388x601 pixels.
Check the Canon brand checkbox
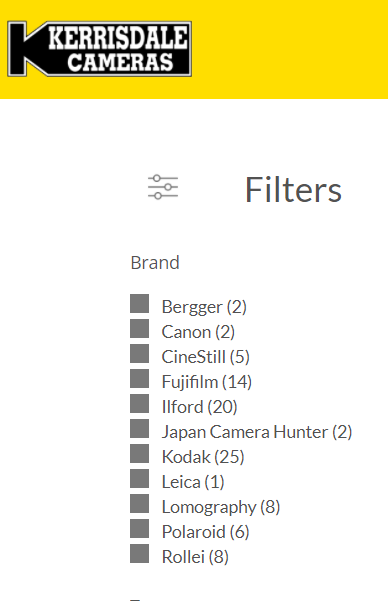140,328
